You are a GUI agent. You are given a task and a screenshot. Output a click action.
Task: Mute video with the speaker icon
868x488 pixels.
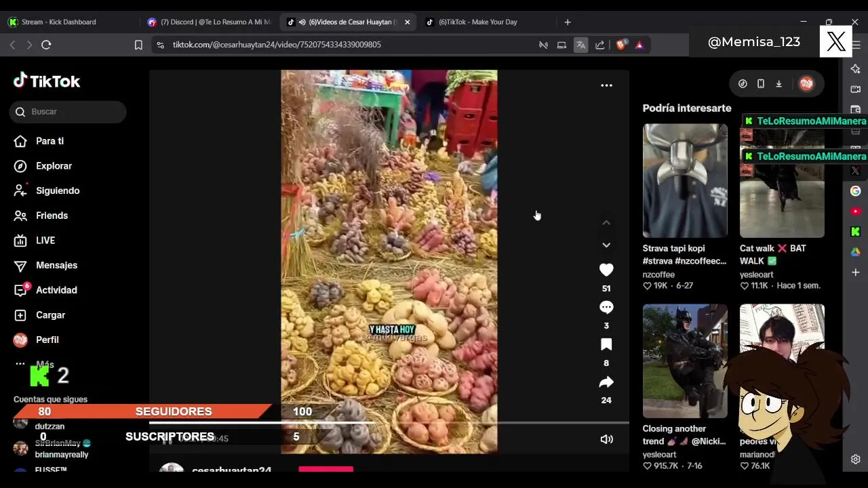coord(606,439)
